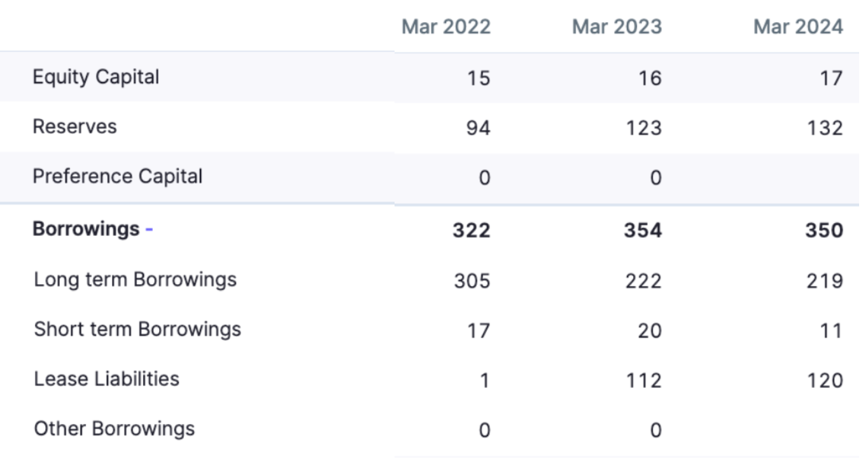Click the Mar 2024 column header

(799, 27)
